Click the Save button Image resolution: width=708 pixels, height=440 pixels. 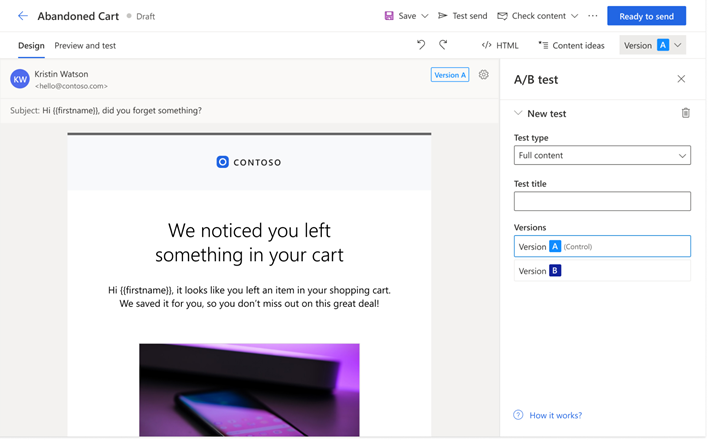(x=400, y=16)
